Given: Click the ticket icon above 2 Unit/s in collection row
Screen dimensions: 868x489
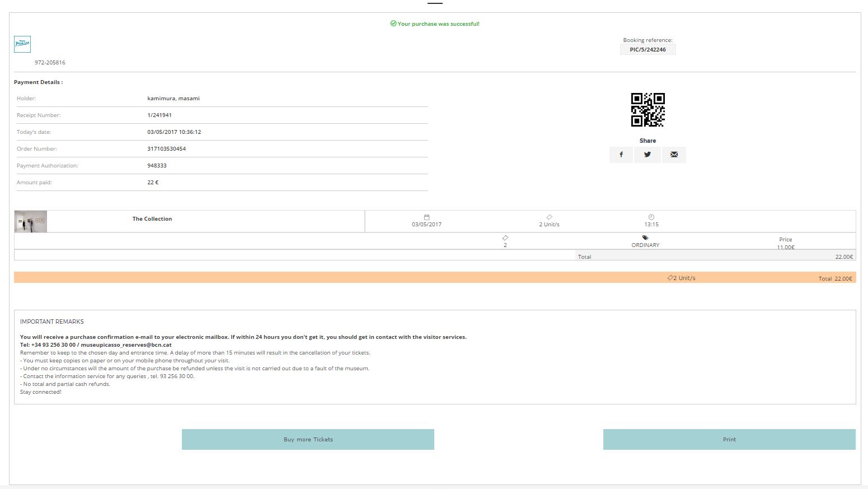Looking at the screenshot, I should click(549, 217).
